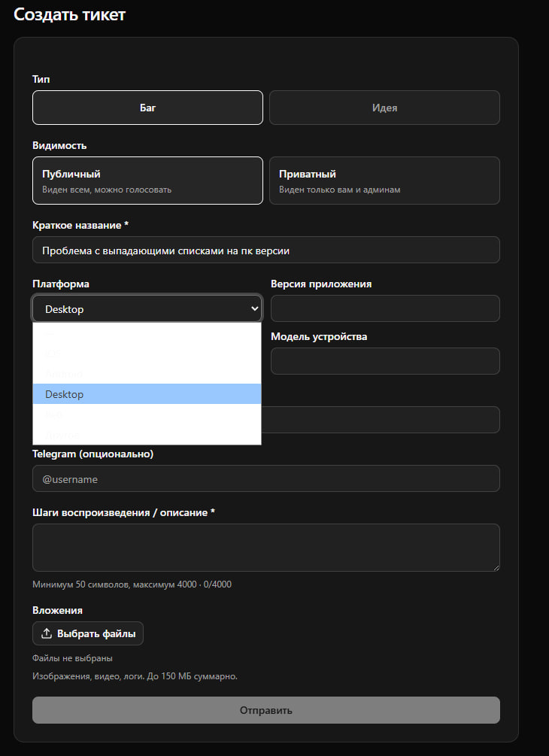
Task: Click the Минимум 50 символов counter text
Action: (x=132, y=584)
